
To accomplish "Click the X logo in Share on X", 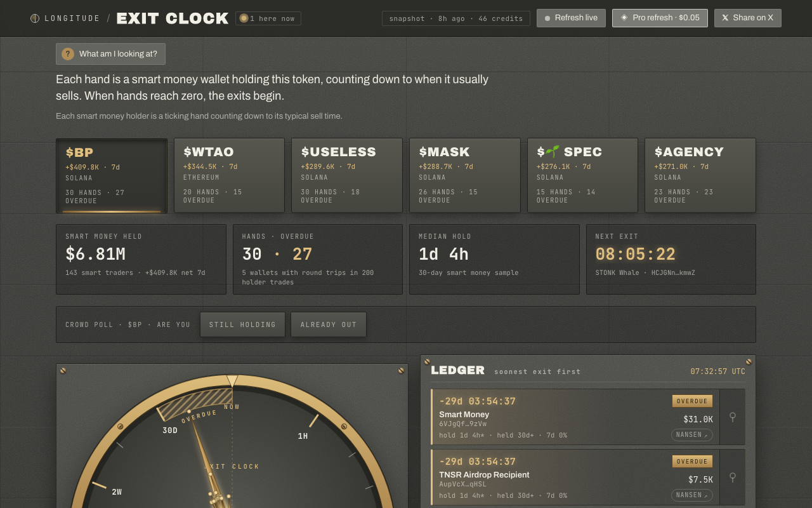I will 725,18.
